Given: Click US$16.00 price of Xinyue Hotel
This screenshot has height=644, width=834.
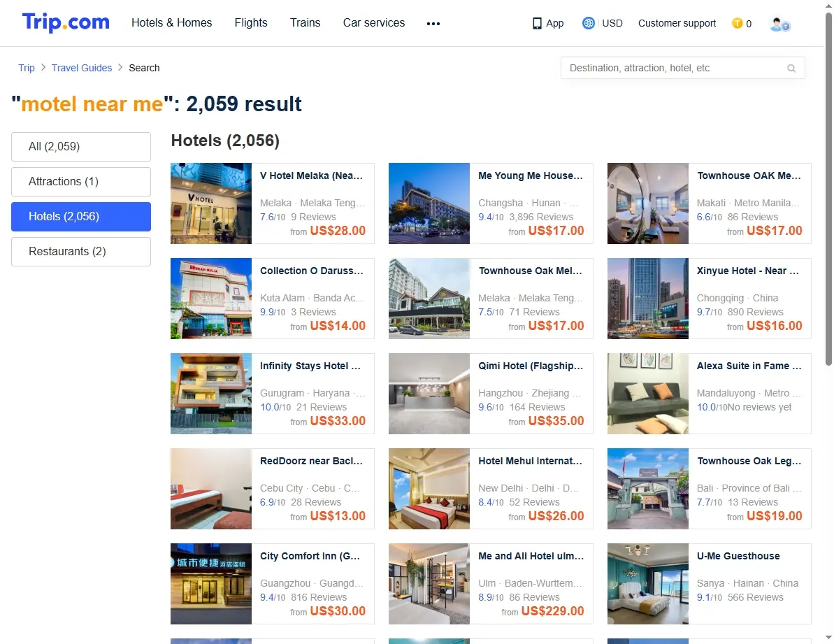Looking at the screenshot, I should (x=775, y=326).
